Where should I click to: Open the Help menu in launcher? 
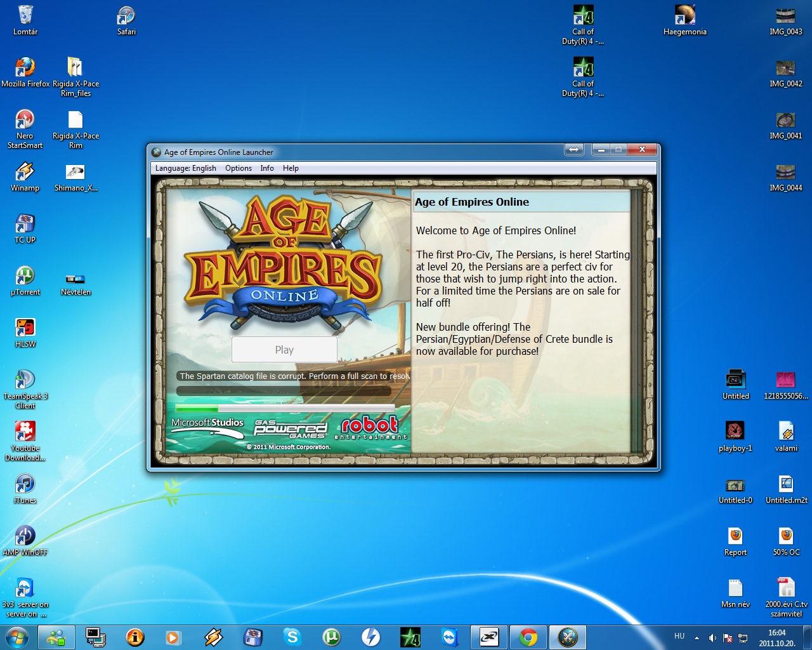point(291,168)
